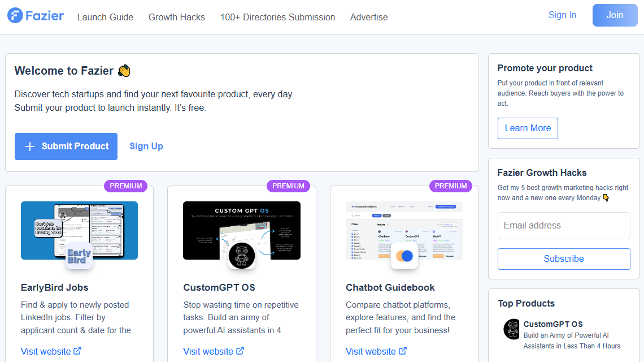Viewport: 644px width, 362px height.
Task: Click the Submit Product button
Action: [x=66, y=146]
